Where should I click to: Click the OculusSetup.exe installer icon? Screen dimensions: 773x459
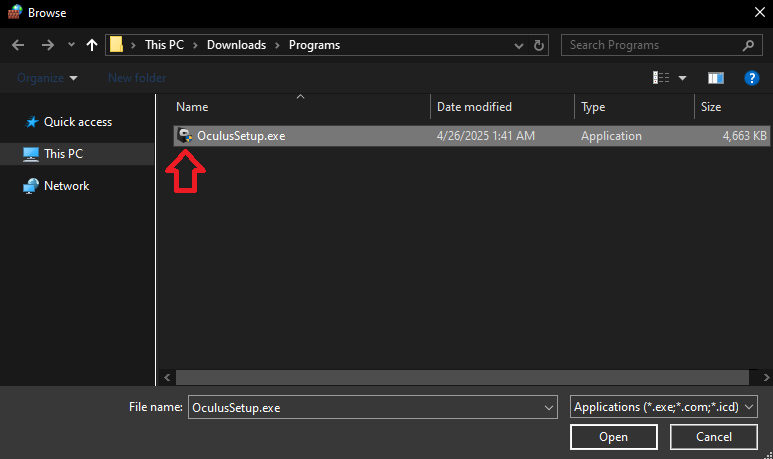[x=185, y=136]
